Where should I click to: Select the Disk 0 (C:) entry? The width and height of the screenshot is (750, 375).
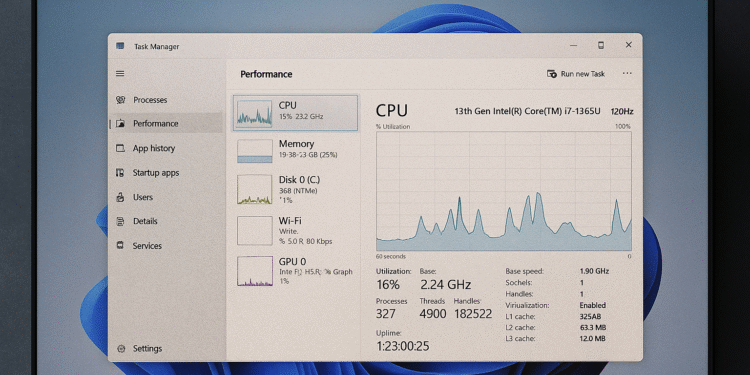coord(295,189)
